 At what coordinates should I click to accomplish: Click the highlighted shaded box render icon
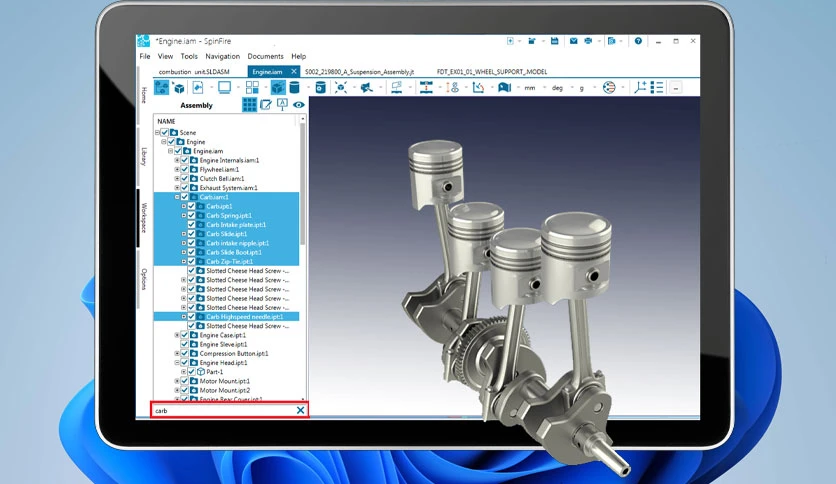pos(278,87)
